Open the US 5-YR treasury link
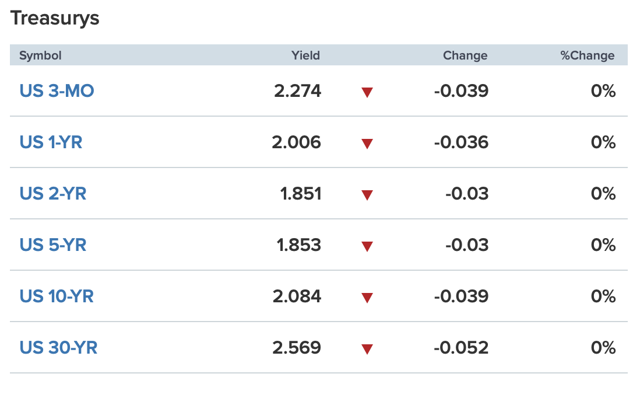Screen dimensions: 640x398 [x=53, y=245]
